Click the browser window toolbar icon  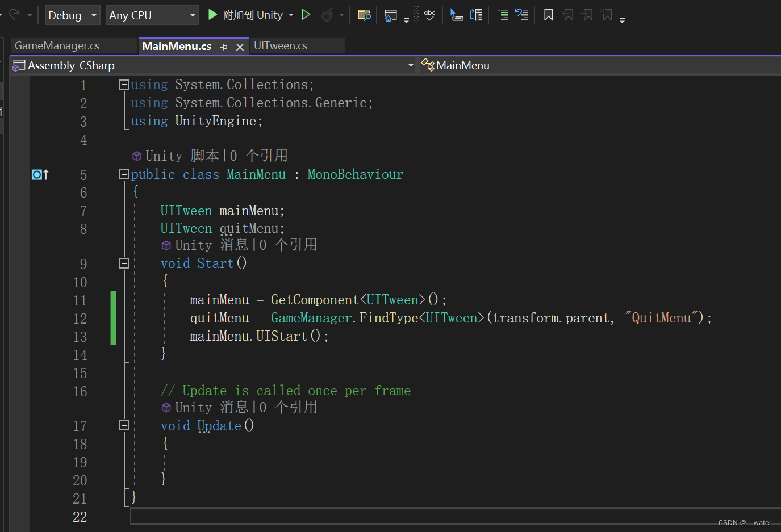tap(391, 15)
